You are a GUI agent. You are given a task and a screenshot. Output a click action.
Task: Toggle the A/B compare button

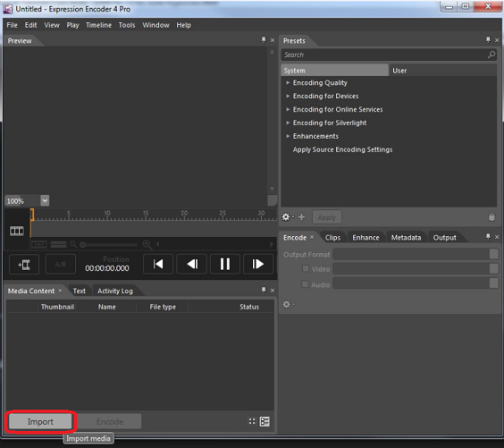(61, 265)
